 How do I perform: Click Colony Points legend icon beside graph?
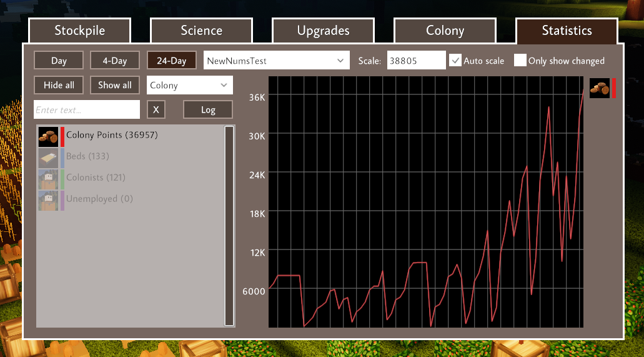coord(600,88)
